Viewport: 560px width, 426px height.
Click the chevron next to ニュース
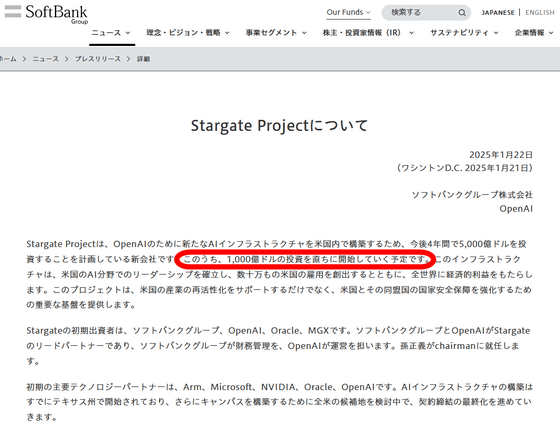coord(128,33)
